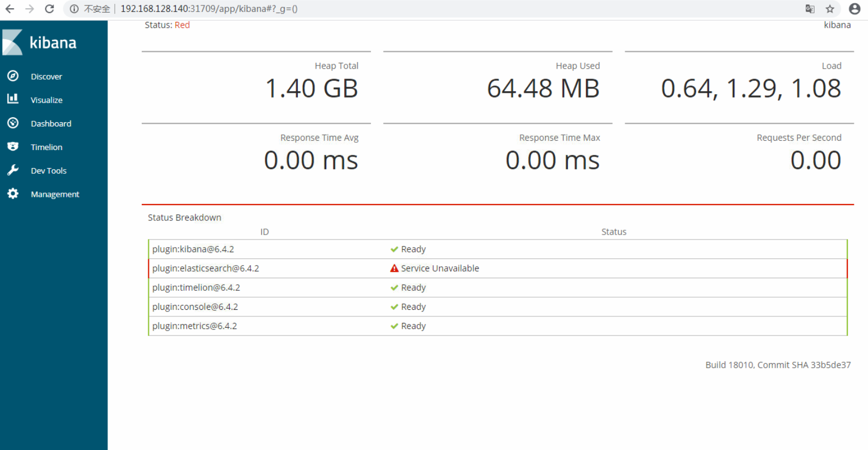Click Load value 0.64, 1.29, 1.08
Viewport: 868px width, 450px height.
(751, 88)
